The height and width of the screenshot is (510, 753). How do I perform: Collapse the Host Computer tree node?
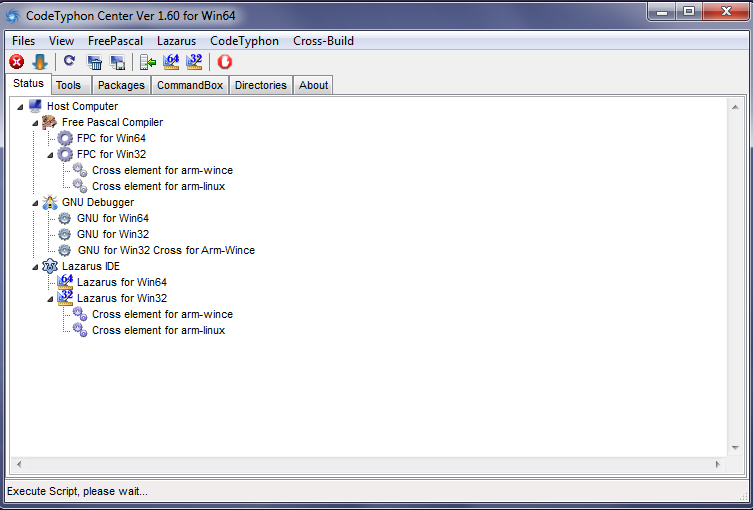coord(20,107)
